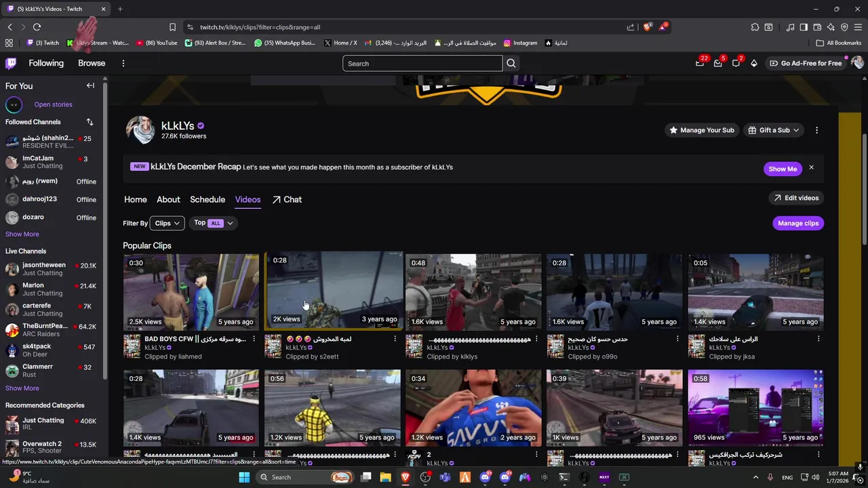Click Brave shields icon in address bar

(648, 27)
